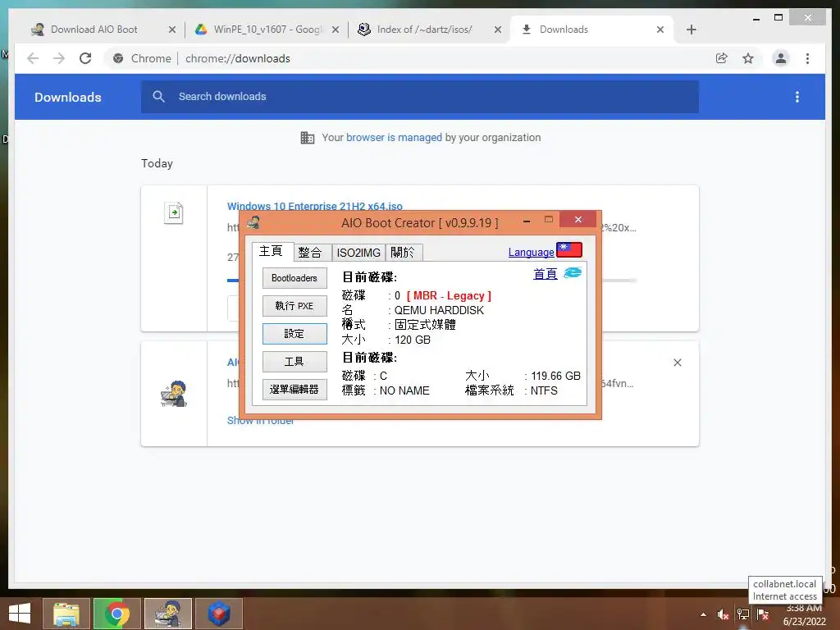
Task: Open the VirtualBox cube taskbar icon
Action: click(218, 614)
